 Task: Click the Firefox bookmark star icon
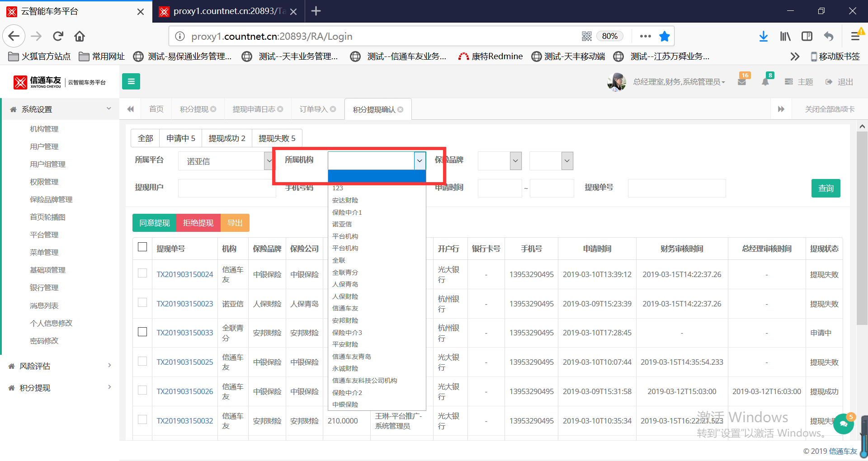click(x=664, y=36)
